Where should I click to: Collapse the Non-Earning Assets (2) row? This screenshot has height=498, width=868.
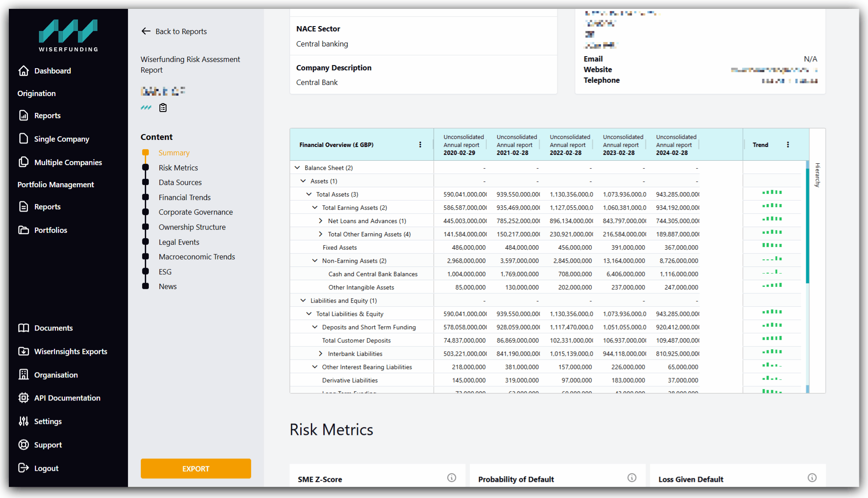tap(315, 261)
